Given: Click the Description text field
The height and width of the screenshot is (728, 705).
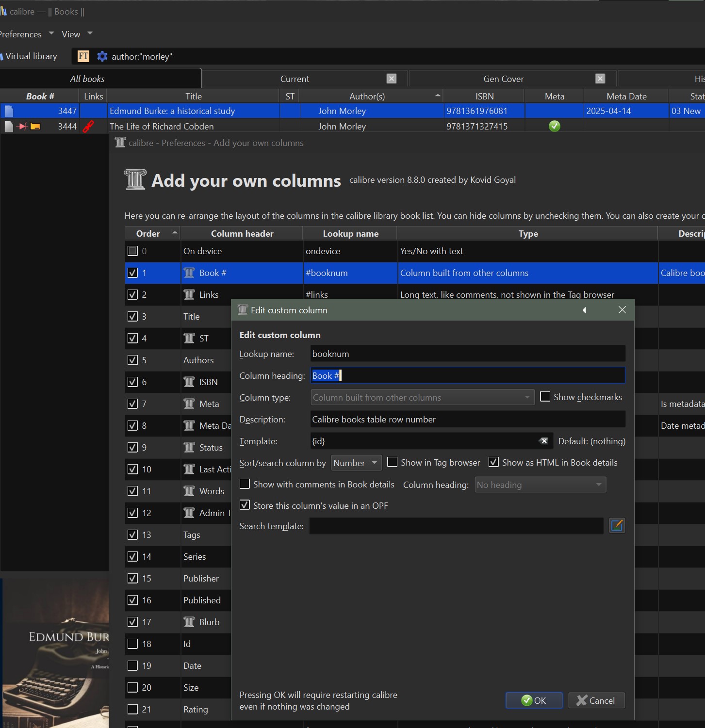Looking at the screenshot, I should pos(467,419).
